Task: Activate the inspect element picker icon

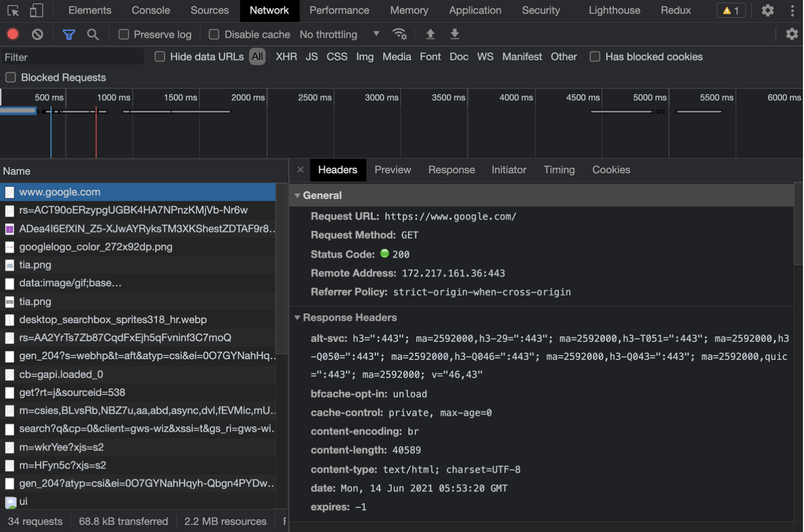Action: (x=13, y=10)
